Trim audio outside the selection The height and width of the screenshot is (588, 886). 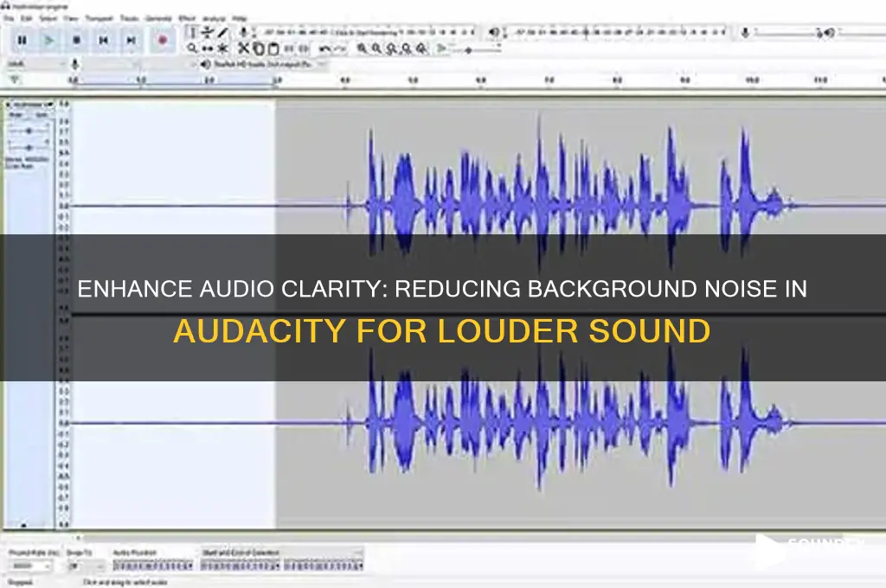coord(289,48)
